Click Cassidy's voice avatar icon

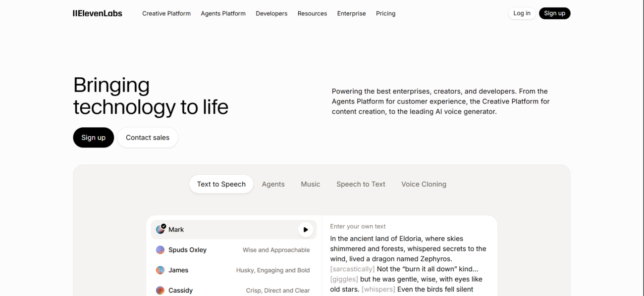[x=160, y=291]
